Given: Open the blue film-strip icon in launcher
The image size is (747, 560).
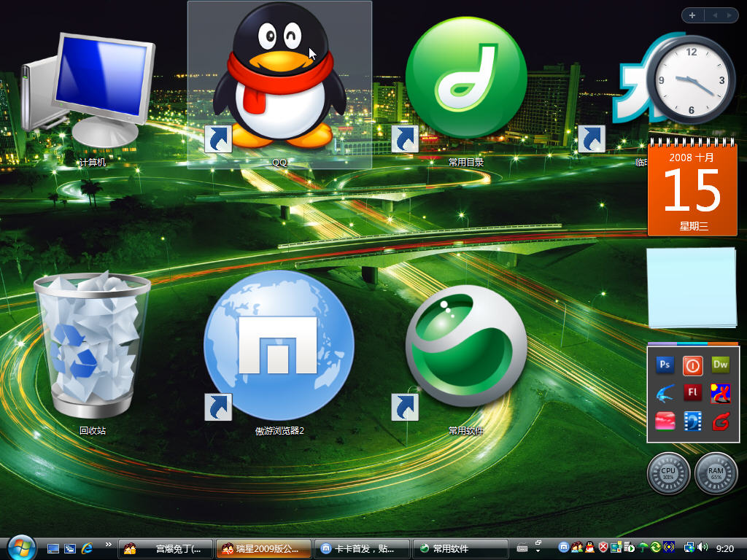Looking at the screenshot, I should point(692,421).
